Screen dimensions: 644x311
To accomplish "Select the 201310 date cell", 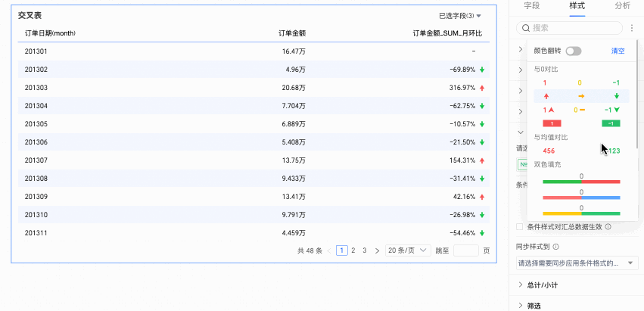I will pos(36,215).
